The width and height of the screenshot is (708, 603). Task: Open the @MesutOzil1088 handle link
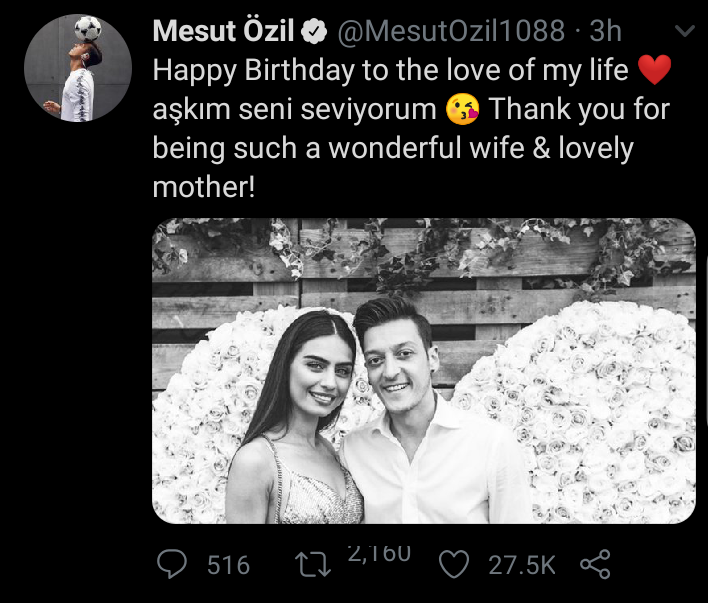[x=451, y=32]
